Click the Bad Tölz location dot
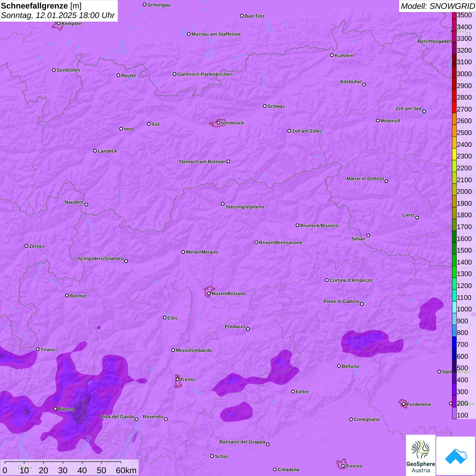The width and height of the screenshot is (476, 476). click(242, 16)
